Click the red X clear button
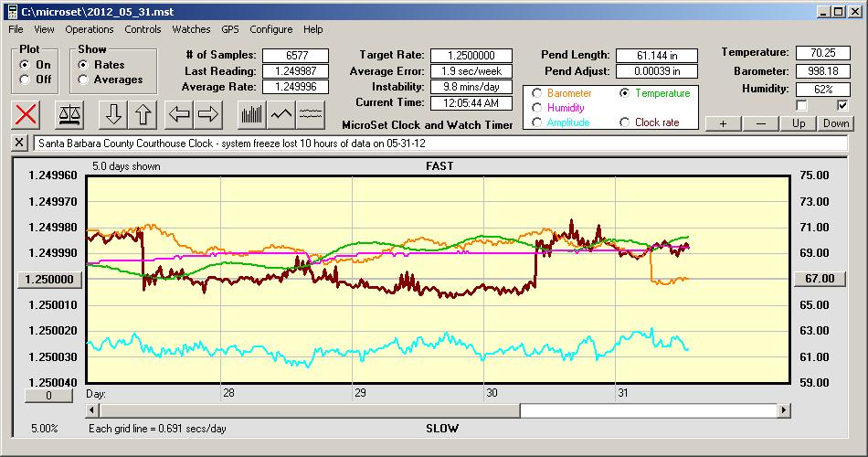This screenshot has height=457, width=868. (26, 114)
